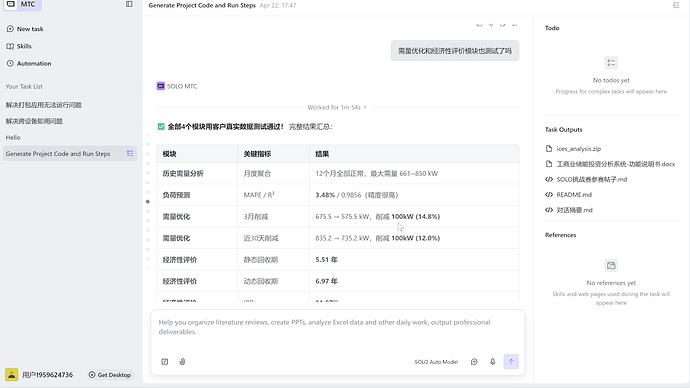Click Get Desktop button
Viewport: 690px width, 388px height.
pos(110,375)
